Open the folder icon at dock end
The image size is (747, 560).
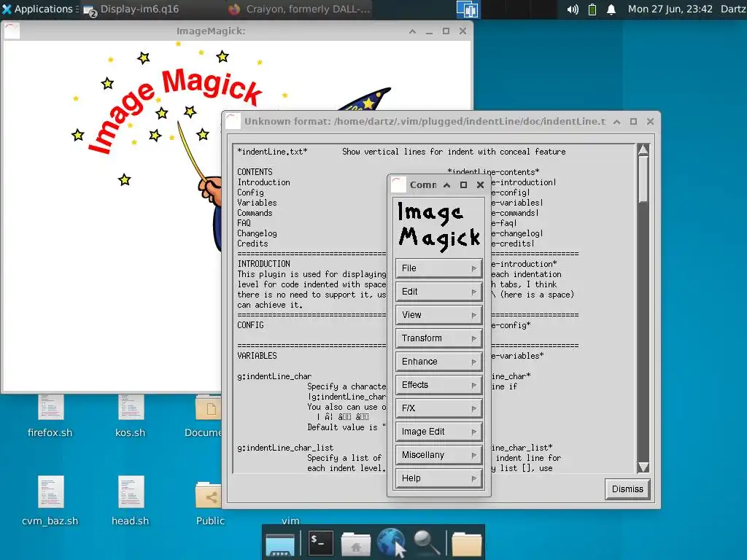[x=466, y=544]
